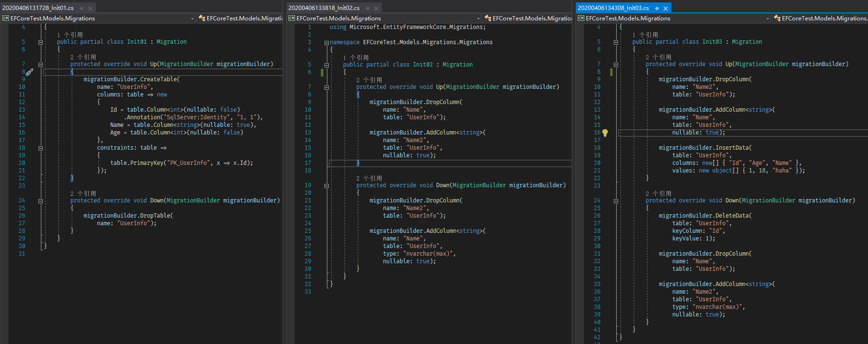Pin the 20200406133818_Init02.cs tab

click(368, 8)
